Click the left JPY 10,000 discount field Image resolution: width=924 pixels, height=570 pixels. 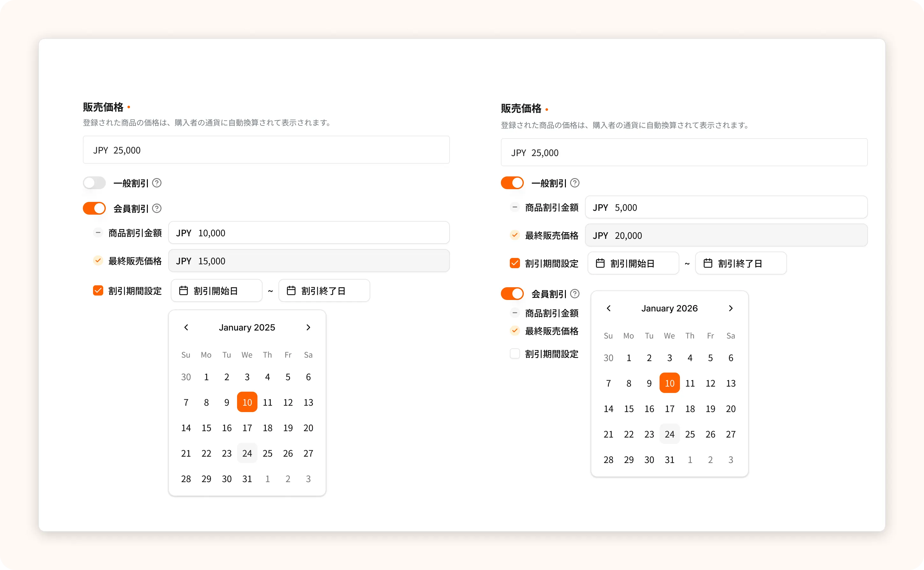(308, 232)
